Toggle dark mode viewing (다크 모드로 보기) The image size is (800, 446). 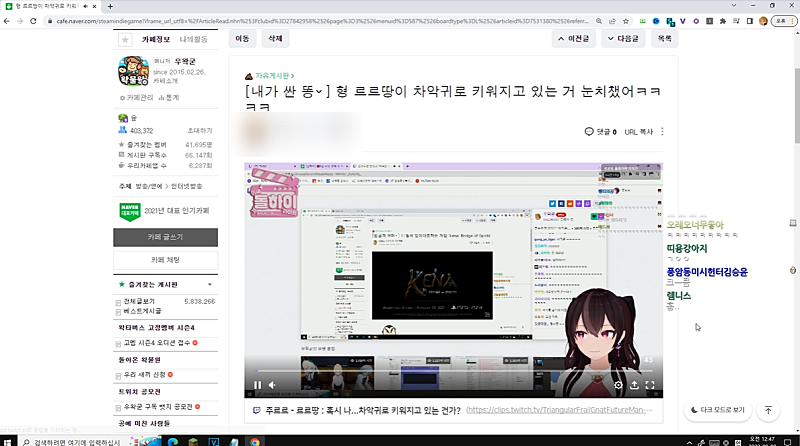[718, 410]
